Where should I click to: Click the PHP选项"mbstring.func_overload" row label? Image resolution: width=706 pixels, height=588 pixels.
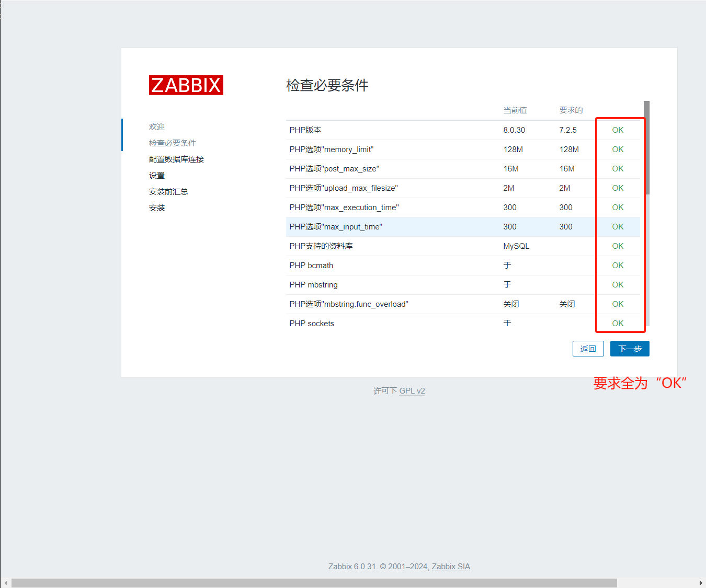point(349,304)
